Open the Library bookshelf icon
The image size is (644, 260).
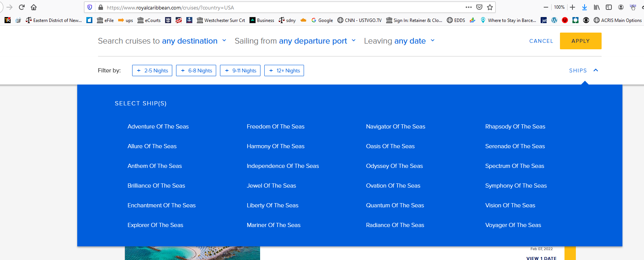[597, 7]
